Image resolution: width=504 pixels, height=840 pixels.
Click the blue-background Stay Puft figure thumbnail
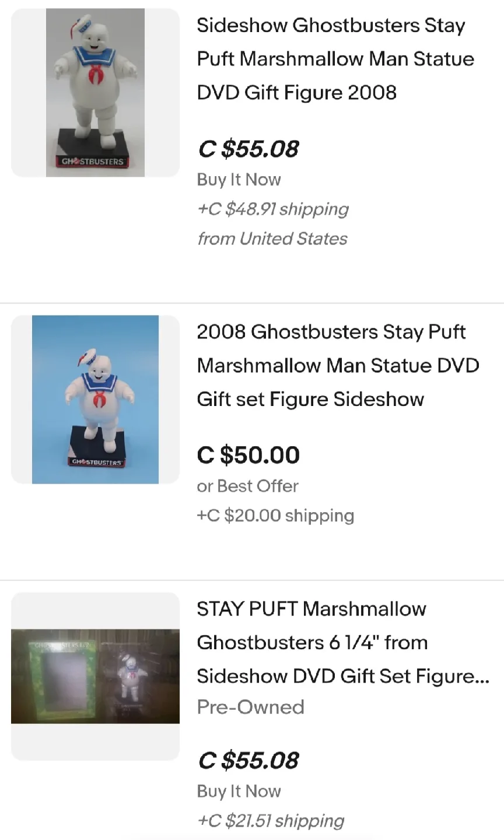tap(94, 399)
